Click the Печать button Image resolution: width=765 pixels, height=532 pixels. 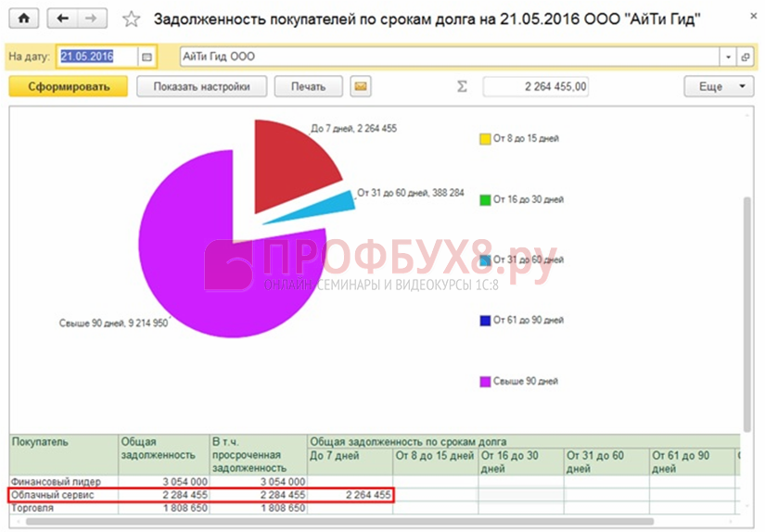[309, 87]
